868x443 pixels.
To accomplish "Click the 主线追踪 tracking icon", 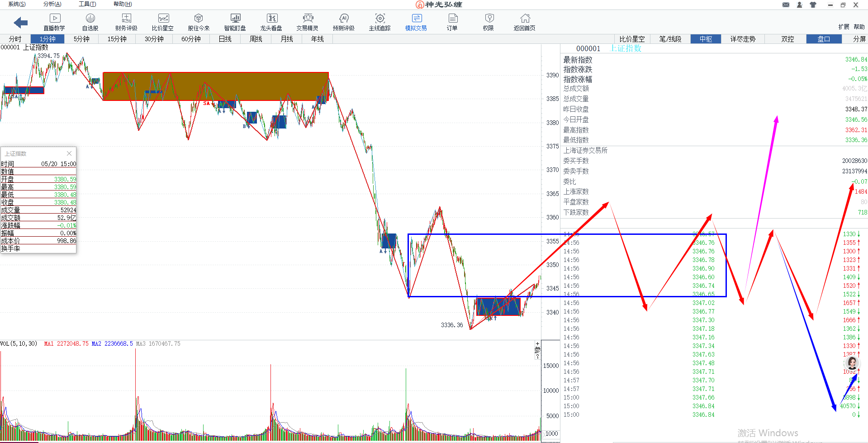I will (x=380, y=22).
